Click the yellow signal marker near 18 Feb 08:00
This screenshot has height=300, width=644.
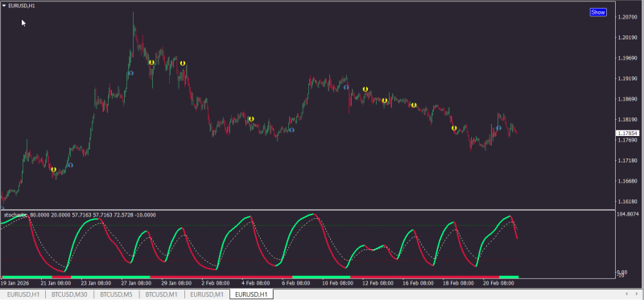[454, 128]
